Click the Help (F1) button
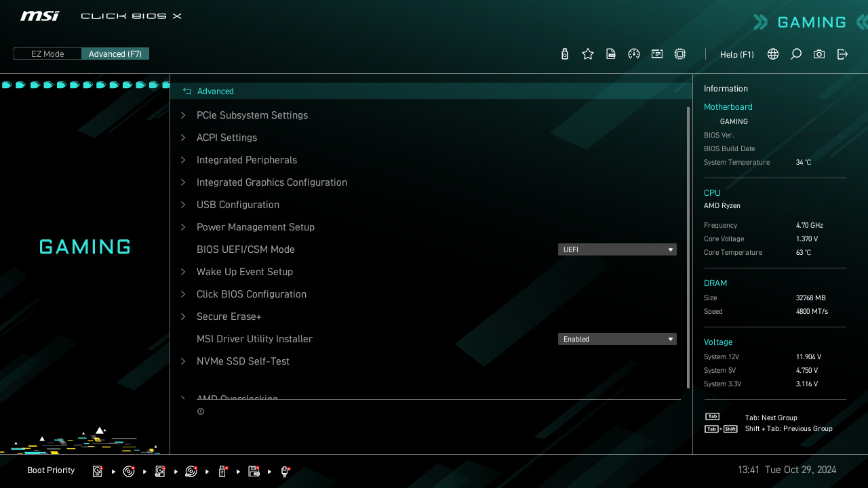The width and height of the screenshot is (868, 488). pyautogui.click(x=736, y=54)
